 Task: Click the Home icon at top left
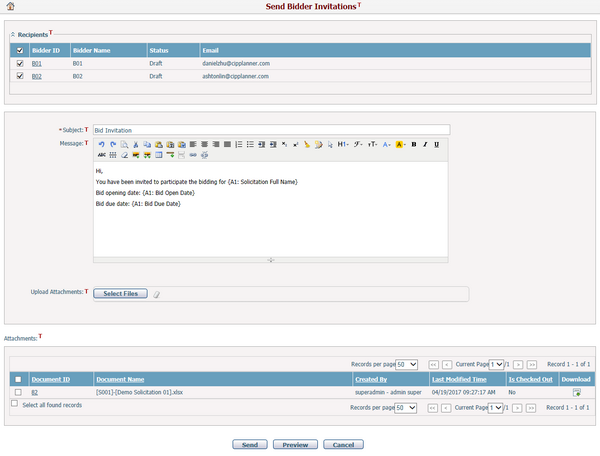(11, 7)
